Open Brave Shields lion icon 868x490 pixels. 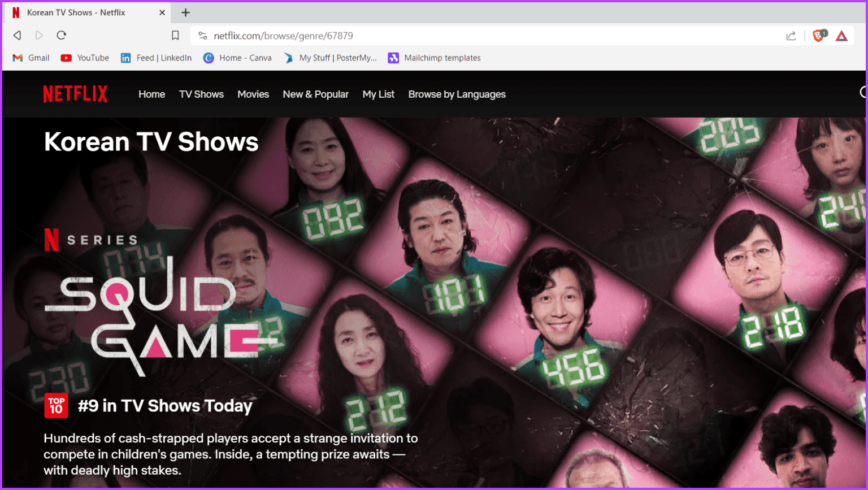(819, 36)
